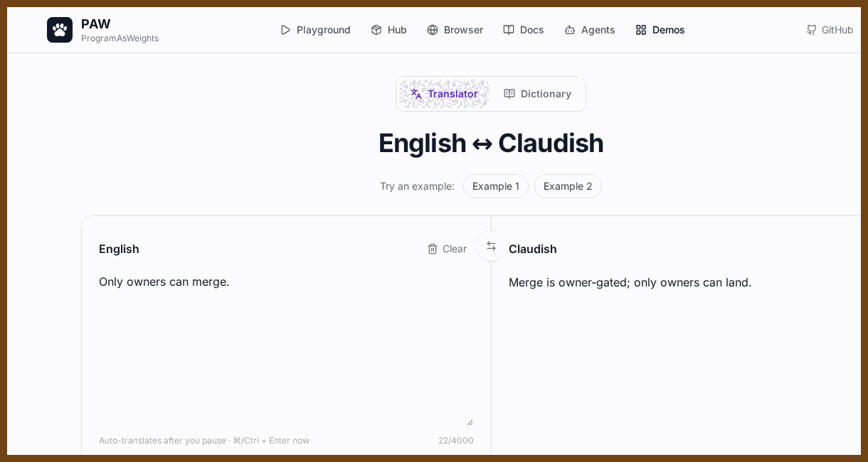Screen dimensions: 868x462
Task: Open the Playground nav item
Action: click(x=315, y=30)
